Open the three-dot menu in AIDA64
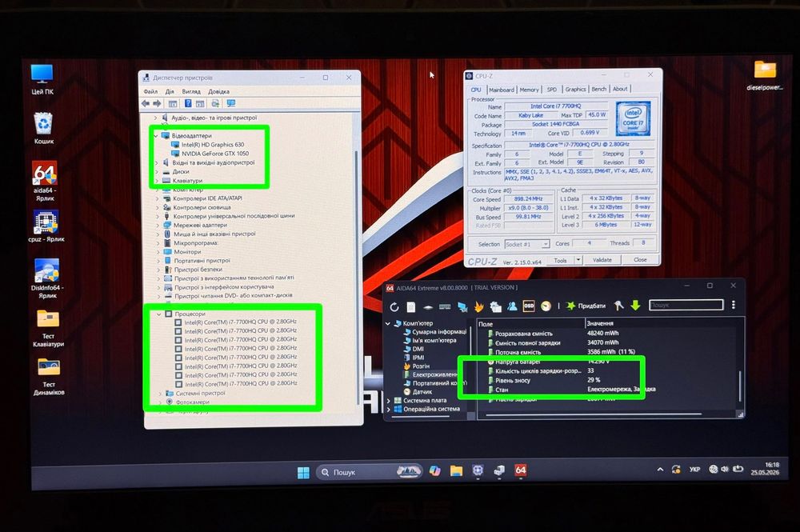The height and width of the screenshot is (532, 800). click(x=733, y=305)
